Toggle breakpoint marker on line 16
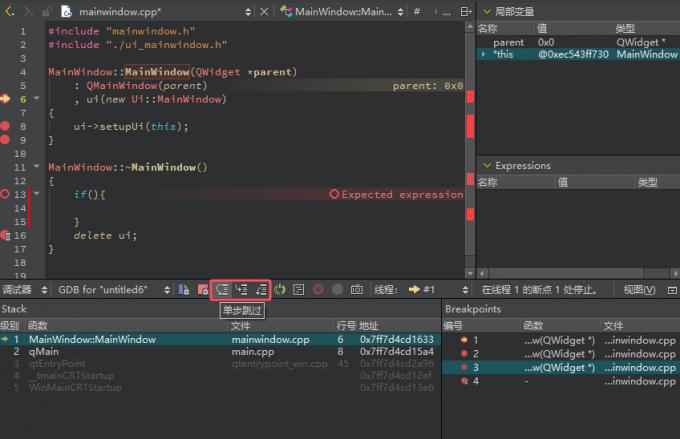Image resolution: width=680 pixels, height=439 pixels. tap(7, 235)
